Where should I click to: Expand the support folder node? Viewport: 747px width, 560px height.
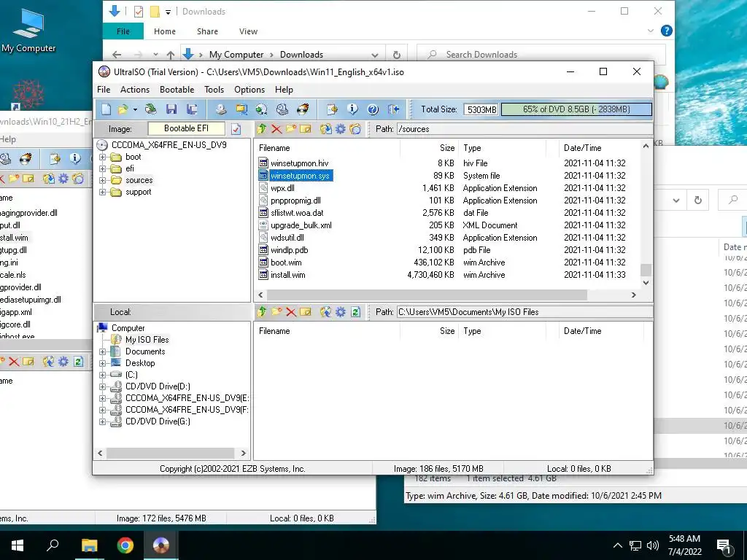(102, 192)
